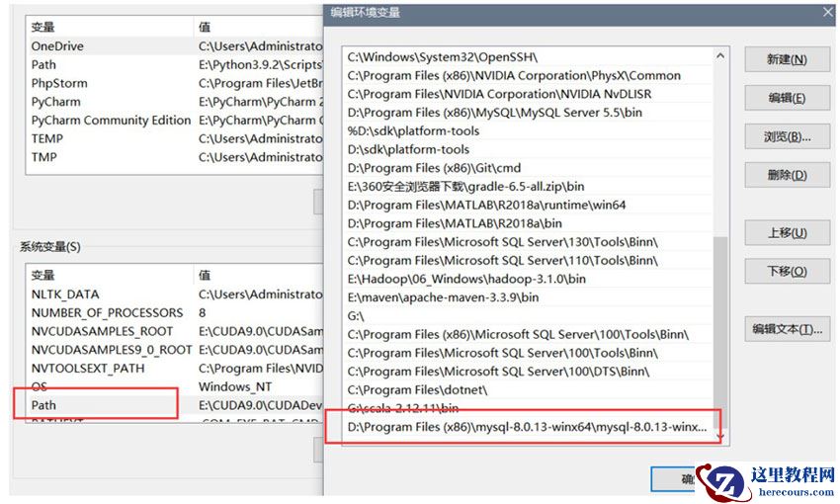Select system variable Path row
The image size is (840, 504).
[175, 405]
